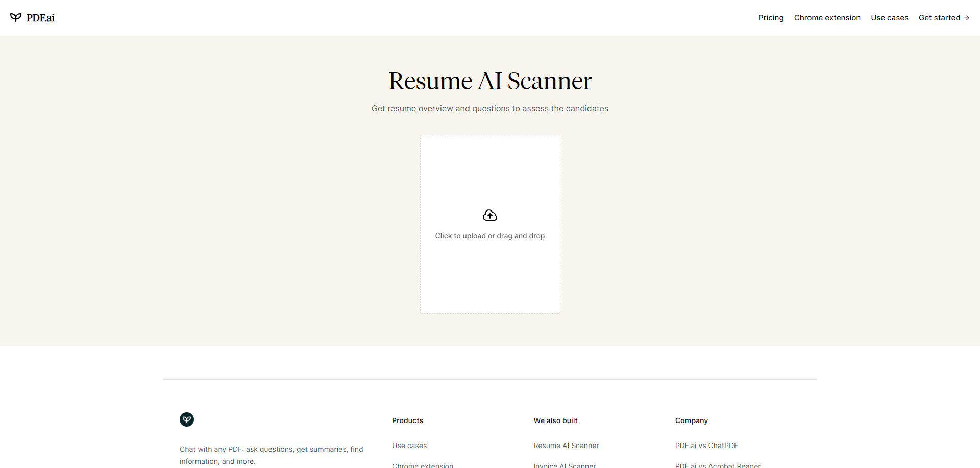Click the Products footer heading
980x468 pixels.
(x=407, y=420)
